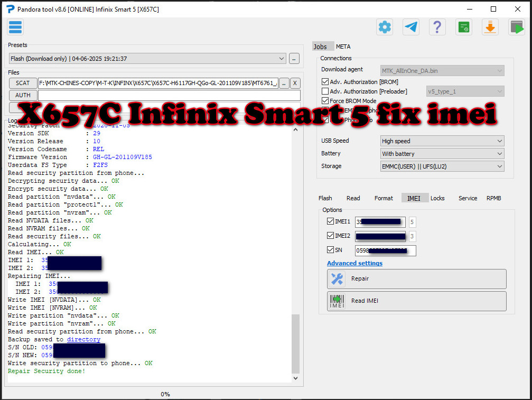Open the RPMB tab
This screenshot has height=400, width=532.
pyautogui.click(x=493, y=198)
